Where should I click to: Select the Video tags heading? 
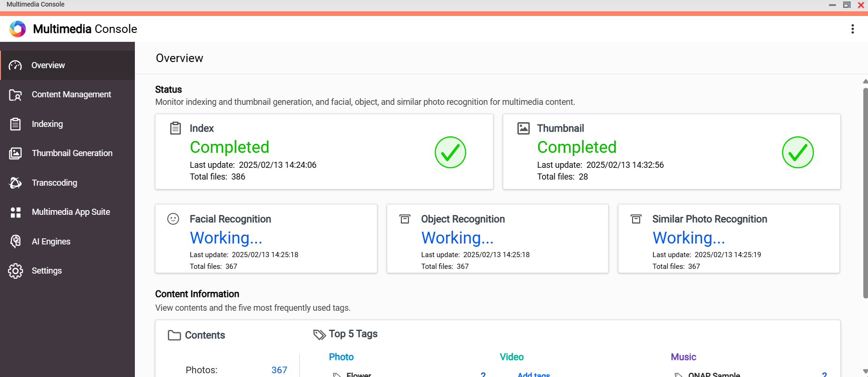point(511,357)
